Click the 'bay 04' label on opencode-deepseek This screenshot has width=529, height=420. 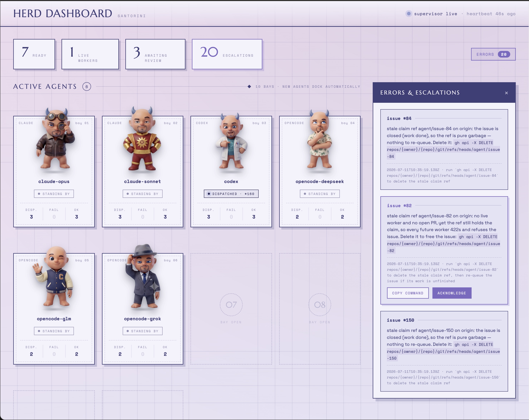pos(348,123)
